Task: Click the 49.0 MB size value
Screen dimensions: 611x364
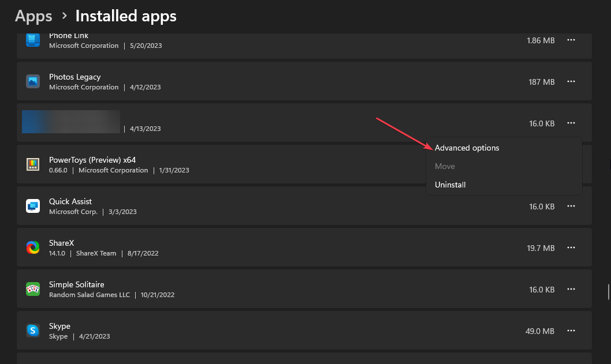Action: [540, 331]
